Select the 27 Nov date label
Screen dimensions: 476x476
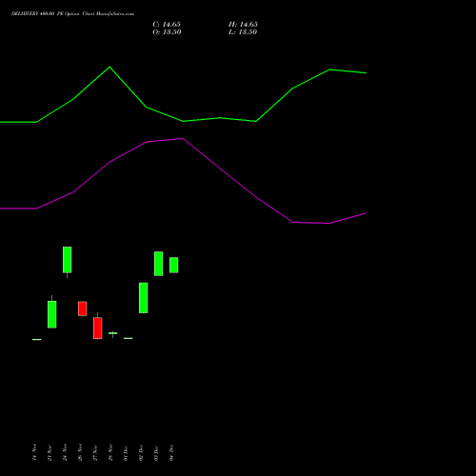95,452
